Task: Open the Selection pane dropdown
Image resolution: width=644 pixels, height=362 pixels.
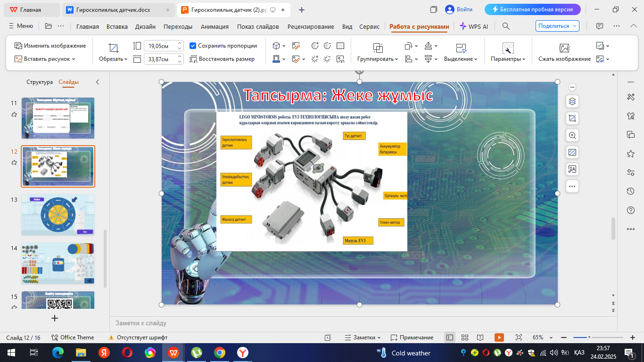Action: tap(461, 59)
